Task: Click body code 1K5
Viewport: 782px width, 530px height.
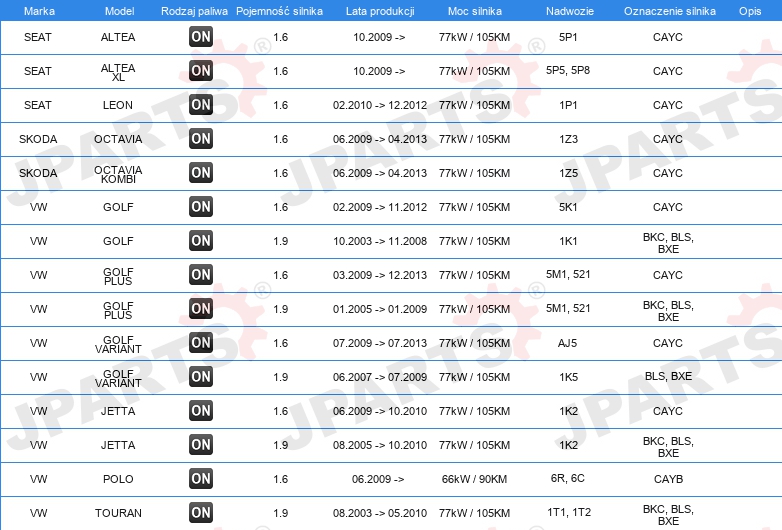Action: click(568, 377)
